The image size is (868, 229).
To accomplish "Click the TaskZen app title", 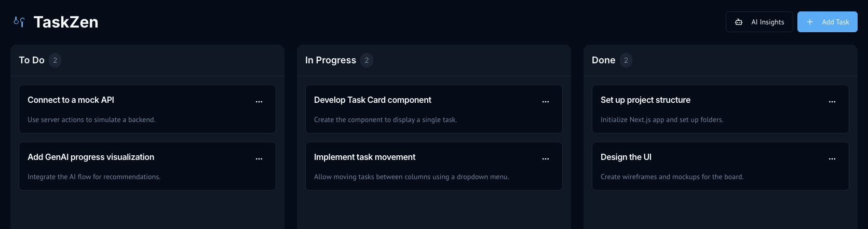I will point(66,22).
